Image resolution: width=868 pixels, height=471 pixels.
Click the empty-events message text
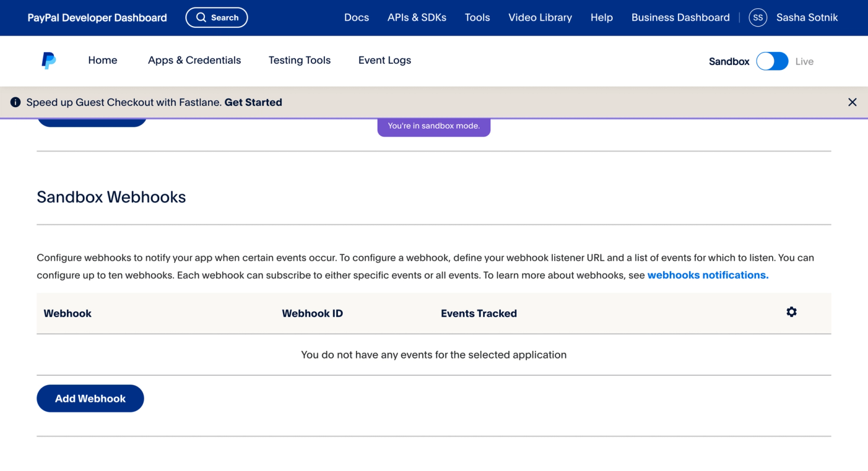click(434, 355)
